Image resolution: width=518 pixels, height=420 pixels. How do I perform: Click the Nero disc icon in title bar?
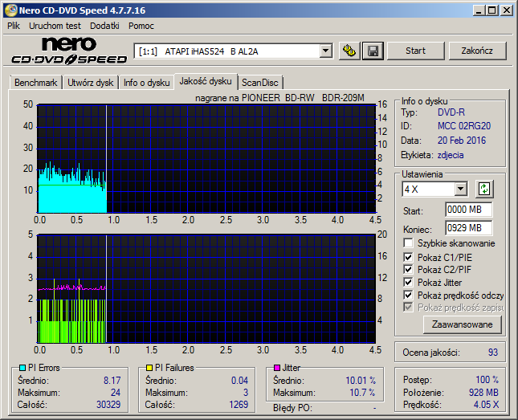(10, 10)
